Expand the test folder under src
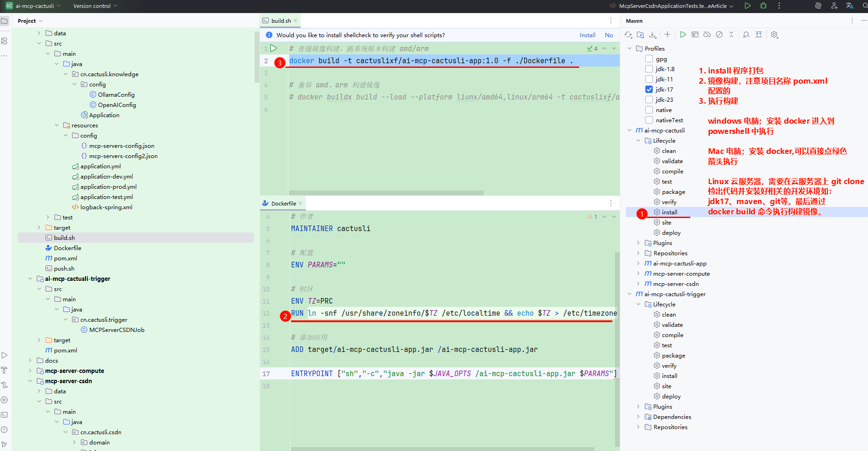Viewport: 868px width, 451px height. (x=48, y=217)
